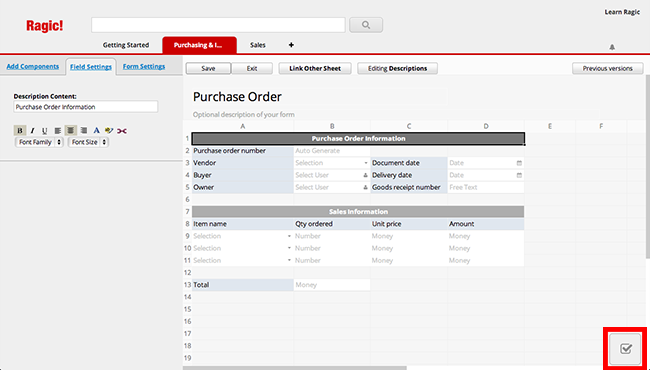
Task: Select the Qty ordered column header
Action: point(332,224)
